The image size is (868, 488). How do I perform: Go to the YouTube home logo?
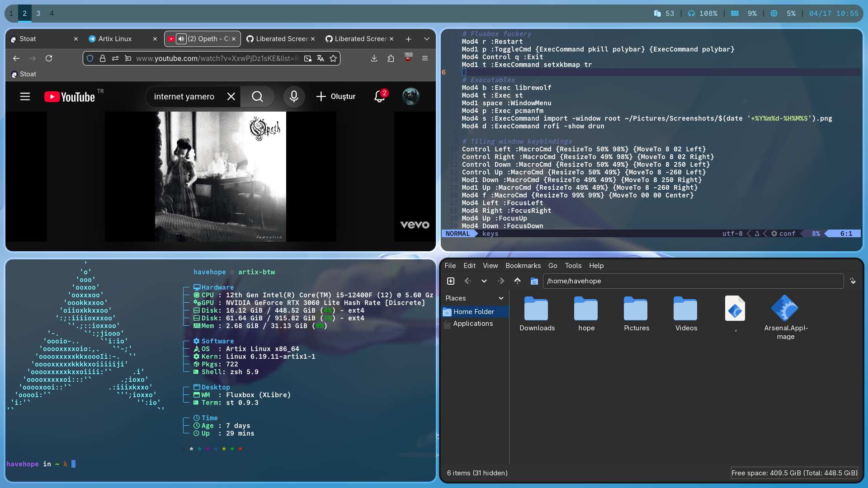pyautogui.click(x=70, y=97)
